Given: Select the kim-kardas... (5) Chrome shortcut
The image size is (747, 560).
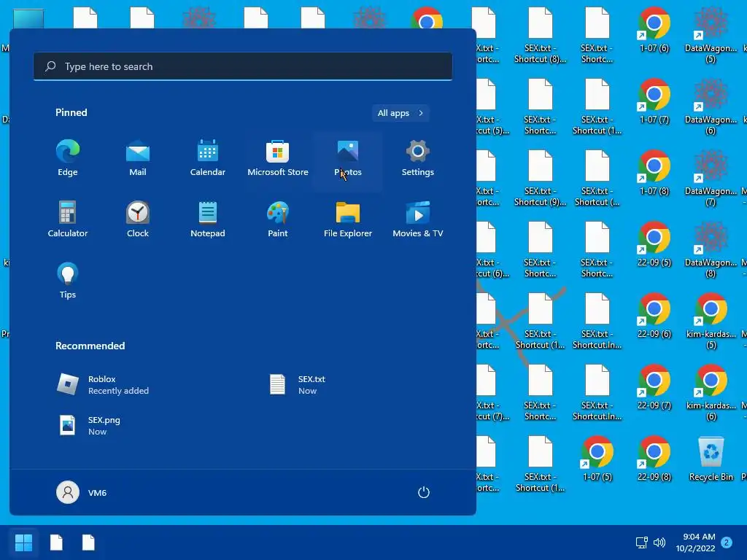Looking at the screenshot, I should [x=711, y=321].
